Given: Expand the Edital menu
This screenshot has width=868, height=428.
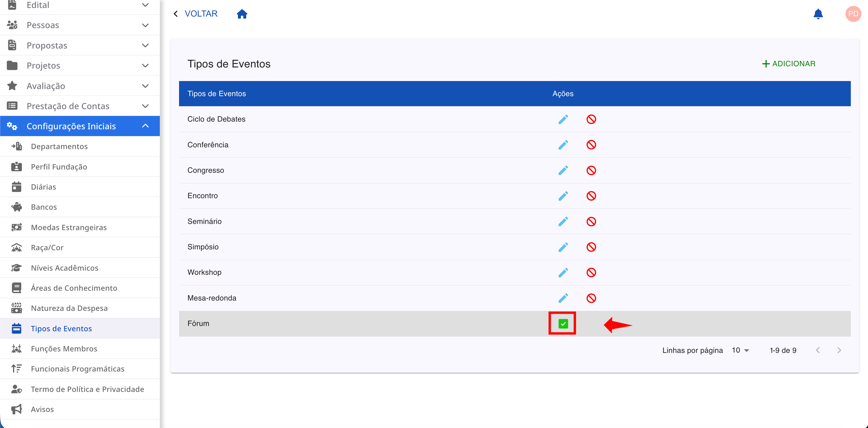Looking at the screenshot, I should pos(80,5).
